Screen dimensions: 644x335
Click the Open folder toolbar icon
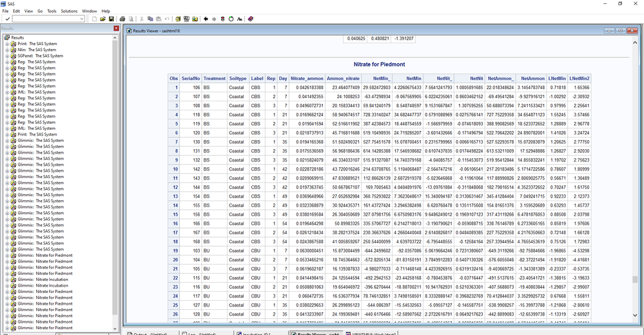[102, 19]
